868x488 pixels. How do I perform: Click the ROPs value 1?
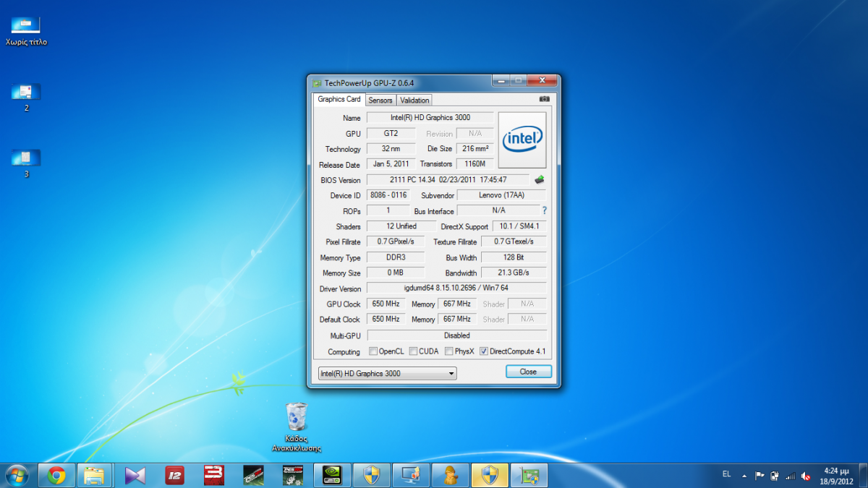tap(388, 210)
